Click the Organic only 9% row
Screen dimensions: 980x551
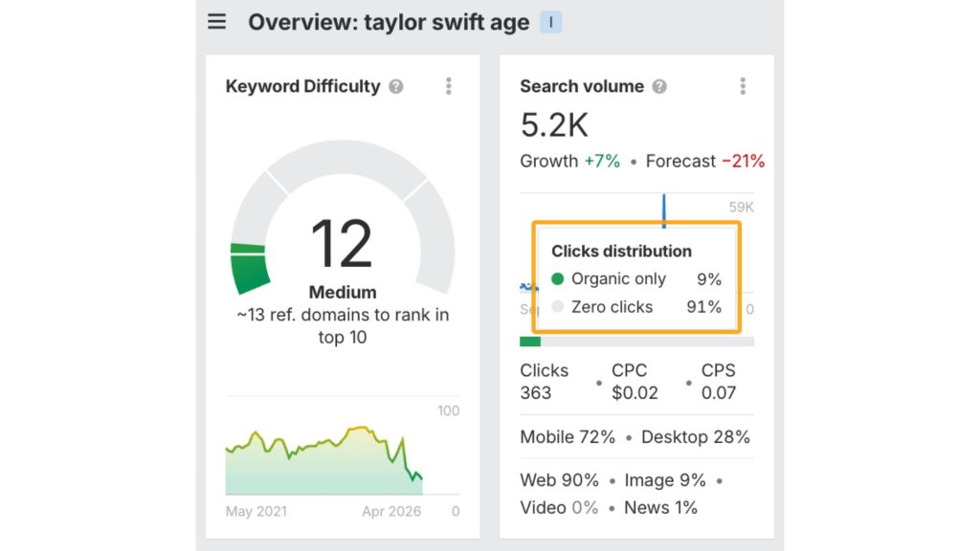636,278
